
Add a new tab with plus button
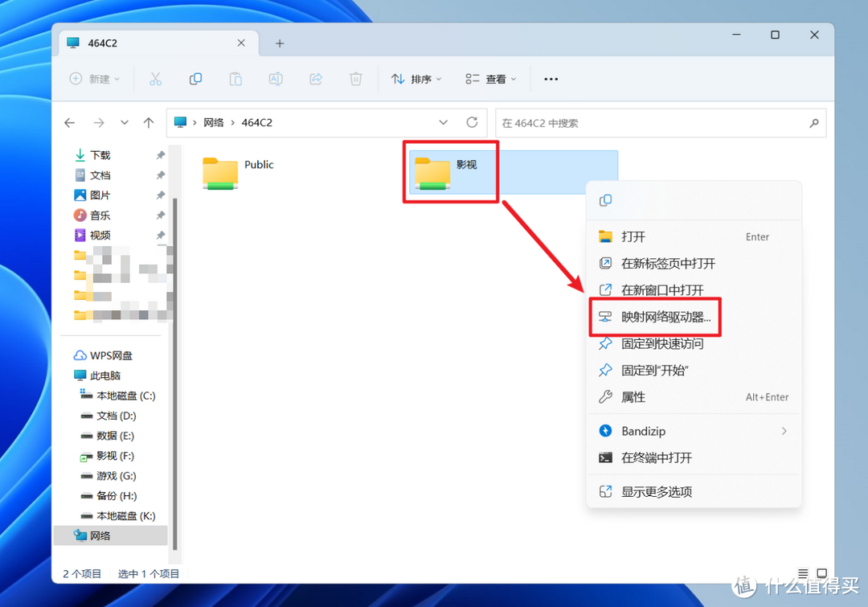click(280, 43)
